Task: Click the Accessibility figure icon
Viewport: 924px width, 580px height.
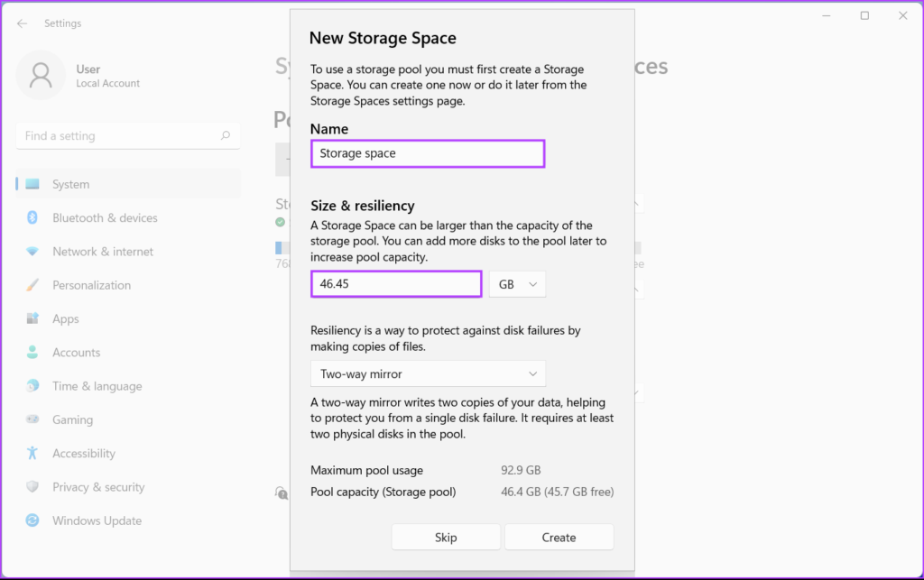Action: point(32,453)
